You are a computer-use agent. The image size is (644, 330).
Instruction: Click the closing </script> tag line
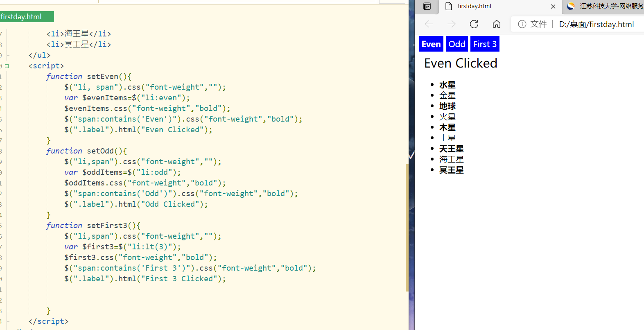click(48, 321)
